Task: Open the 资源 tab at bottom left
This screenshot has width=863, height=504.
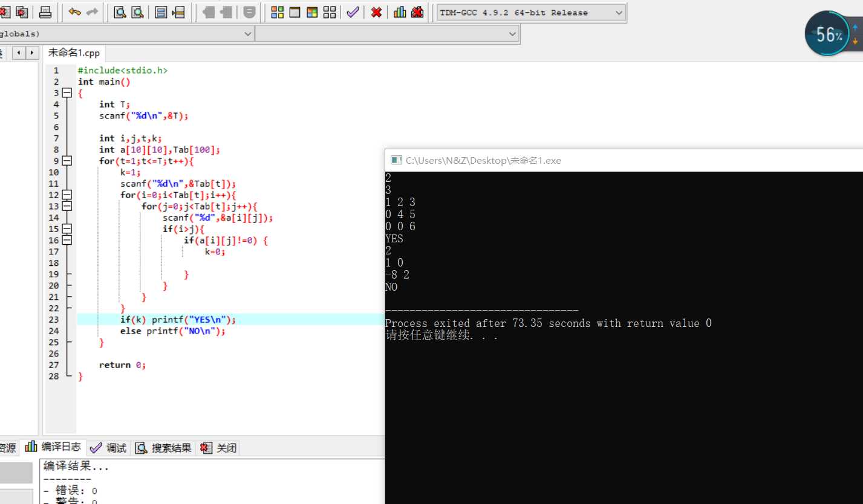Action: click(x=8, y=448)
